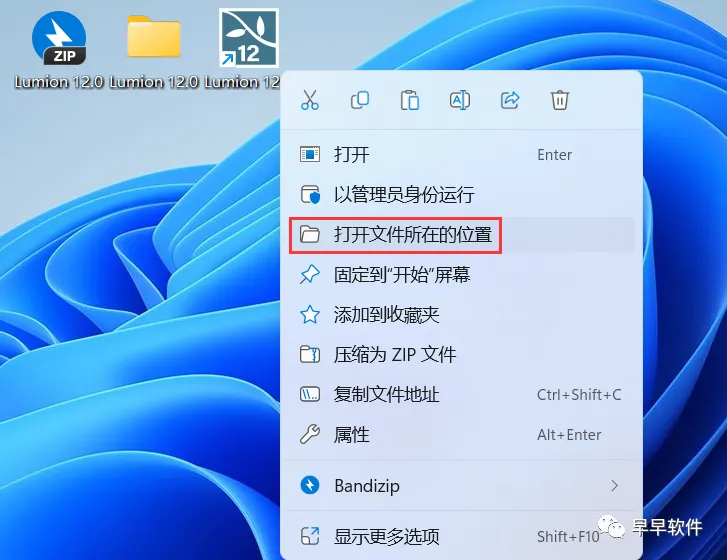Select 压缩为 ZIP 文件 option
Image resolution: width=727 pixels, height=560 pixels.
[x=461, y=355]
